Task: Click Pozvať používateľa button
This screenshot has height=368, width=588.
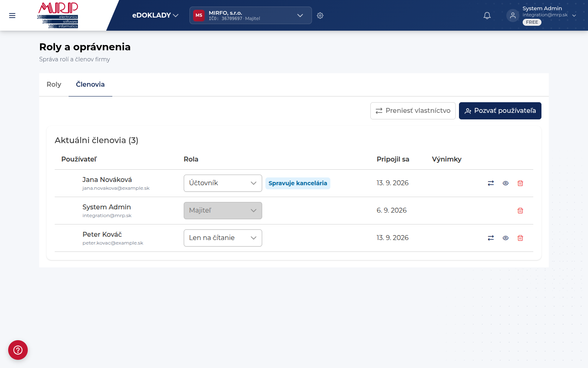Action: pyautogui.click(x=500, y=111)
